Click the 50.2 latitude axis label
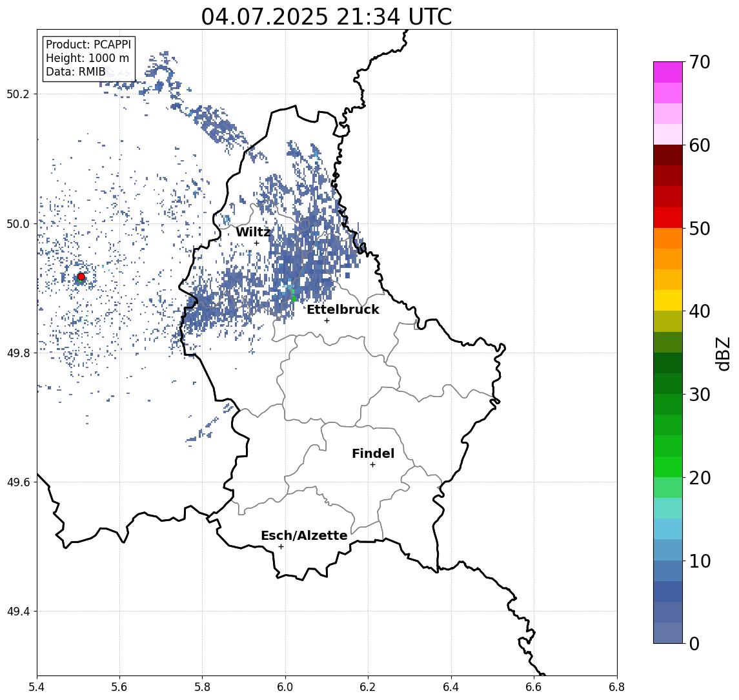The image size is (739, 700). (x=17, y=94)
